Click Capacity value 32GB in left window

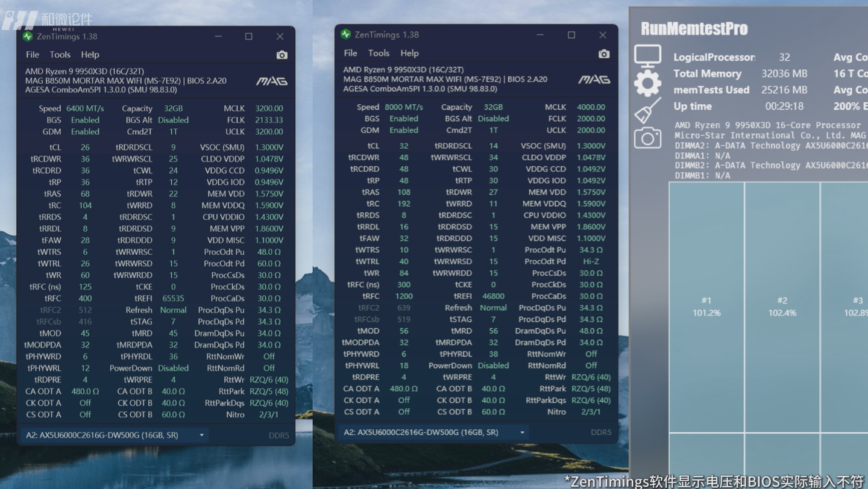(173, 108)
